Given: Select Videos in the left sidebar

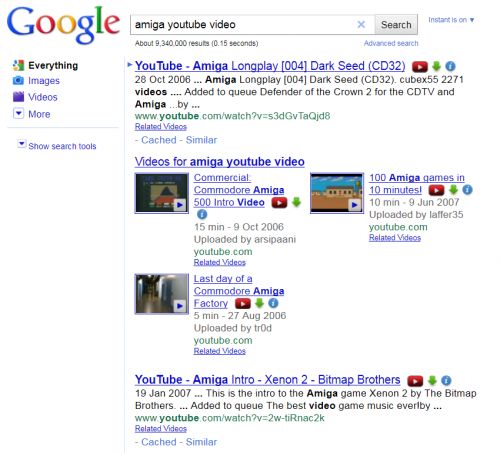Looking at the screenshot, I should pyautogui.click(x=43, y=97).
